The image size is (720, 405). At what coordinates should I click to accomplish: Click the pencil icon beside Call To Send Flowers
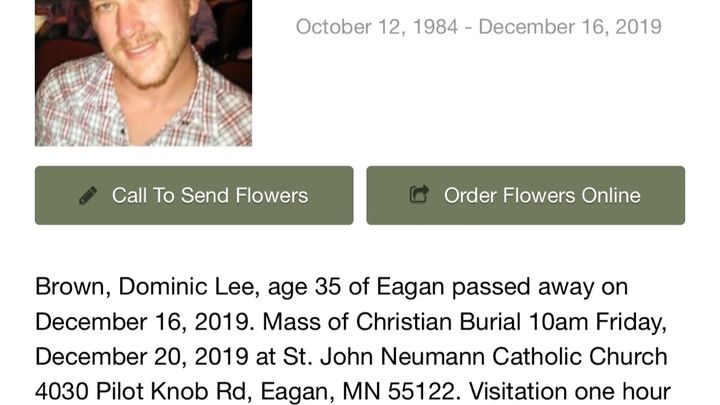pos(88,195)
